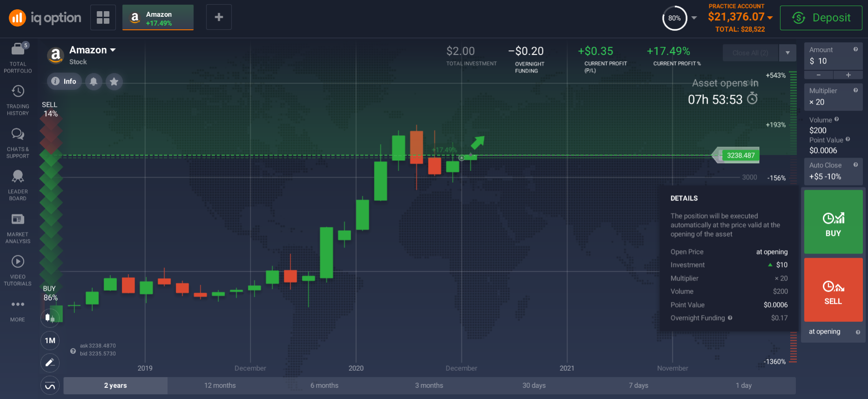Screen dimensions: 868x399
Task: Click the -$0.20 overnight funding value
Action: tap(526, 51)
